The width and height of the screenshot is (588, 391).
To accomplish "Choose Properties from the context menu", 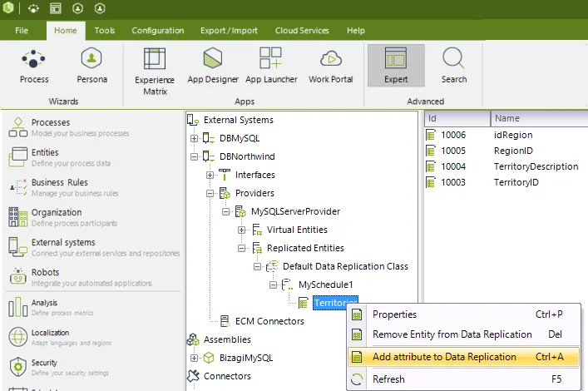I will pyautogui.click(x=463, y=314).
